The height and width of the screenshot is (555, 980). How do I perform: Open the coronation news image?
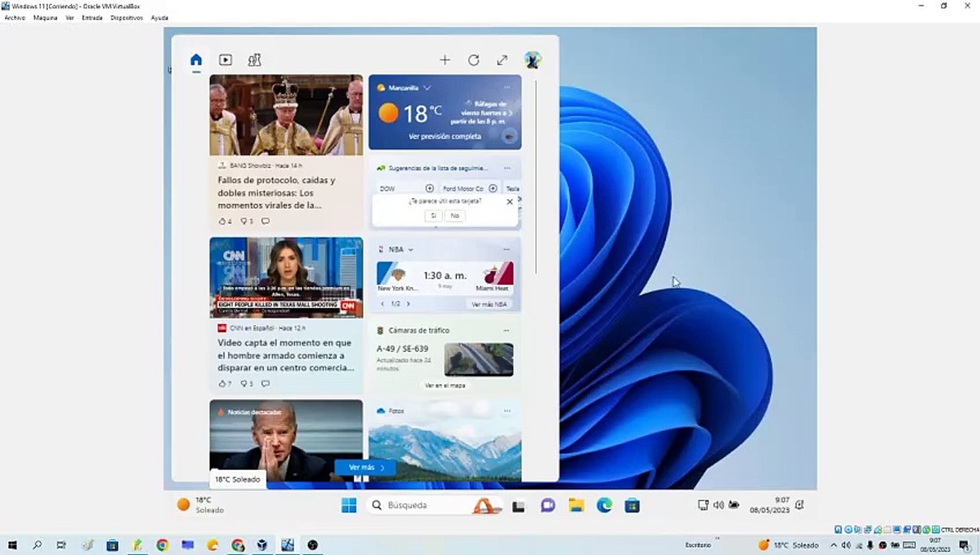pos(286,115)
